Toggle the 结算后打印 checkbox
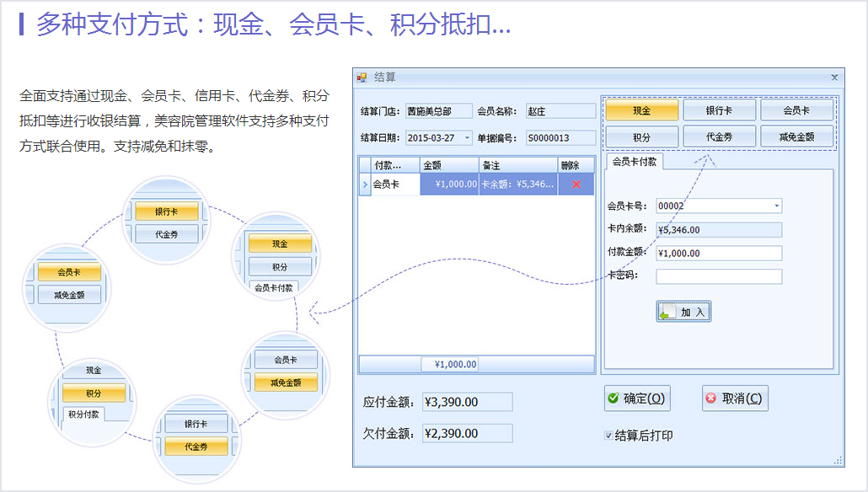 pyautogui.click(x=608, y=436)
